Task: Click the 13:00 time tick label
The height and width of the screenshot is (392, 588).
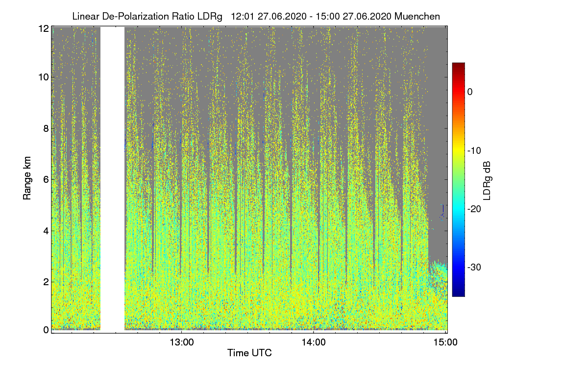Action: [x=181, y=343]
